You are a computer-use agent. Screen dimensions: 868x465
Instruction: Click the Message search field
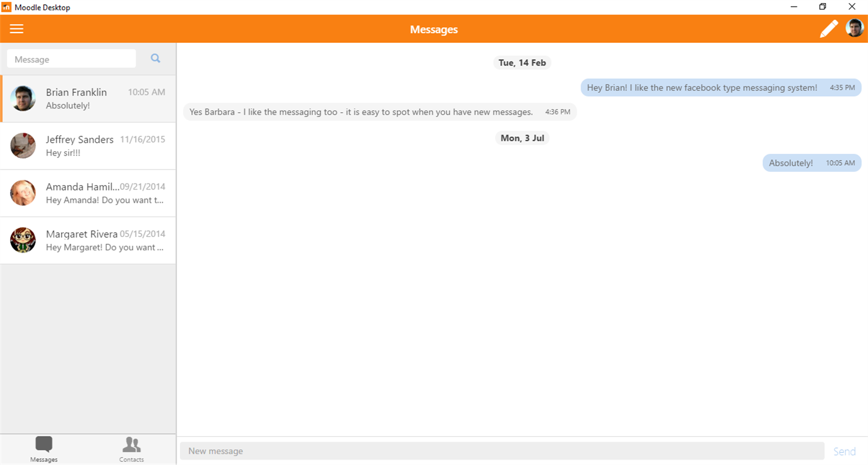(71, 59)
